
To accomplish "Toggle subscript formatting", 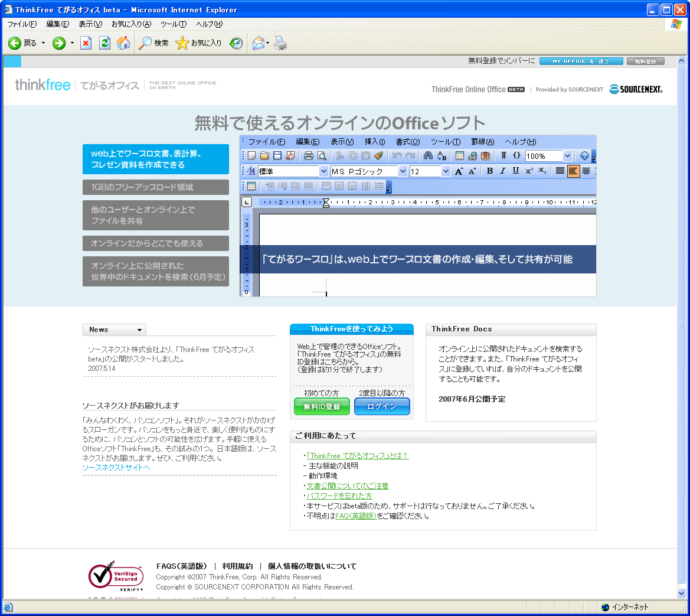I will pyautogui.click(x=542, y=171).
